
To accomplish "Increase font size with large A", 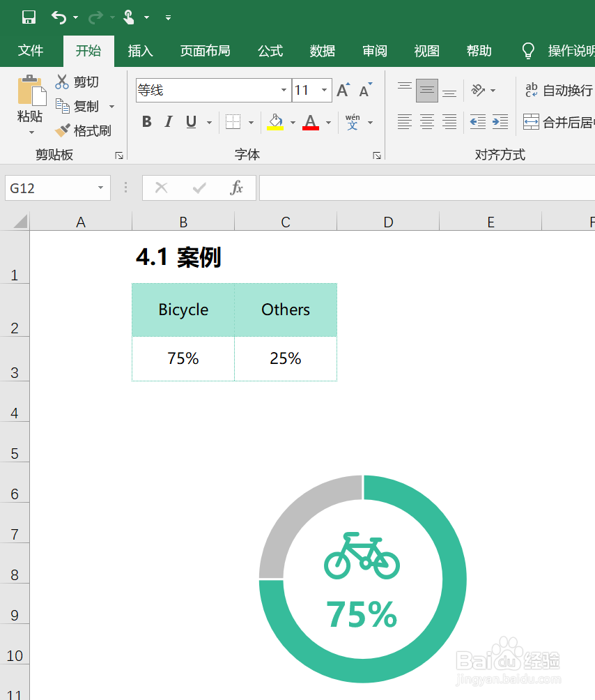I will [x=343, y=90].
